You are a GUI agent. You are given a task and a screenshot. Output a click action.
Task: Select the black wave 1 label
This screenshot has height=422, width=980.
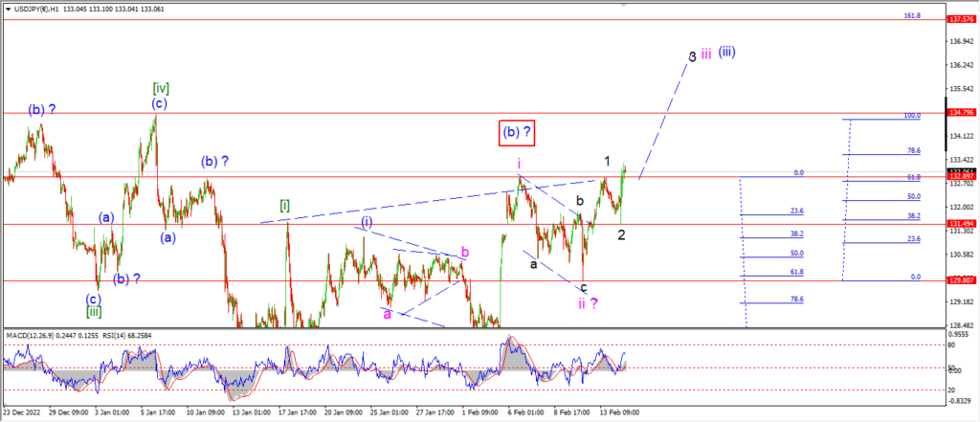click(x=607, y=162)
